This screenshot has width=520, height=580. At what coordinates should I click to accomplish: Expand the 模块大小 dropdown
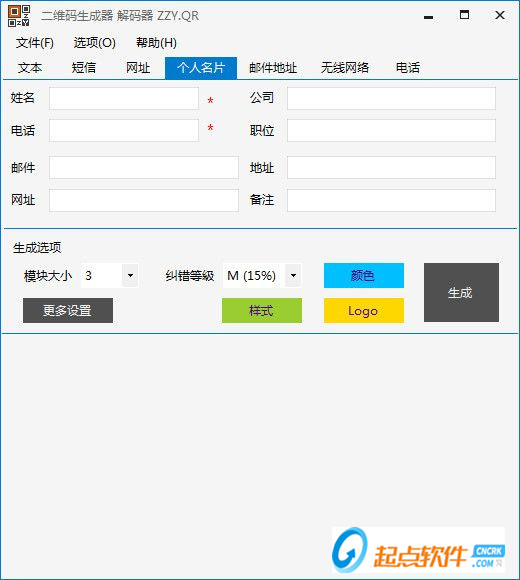click(130, 276)
